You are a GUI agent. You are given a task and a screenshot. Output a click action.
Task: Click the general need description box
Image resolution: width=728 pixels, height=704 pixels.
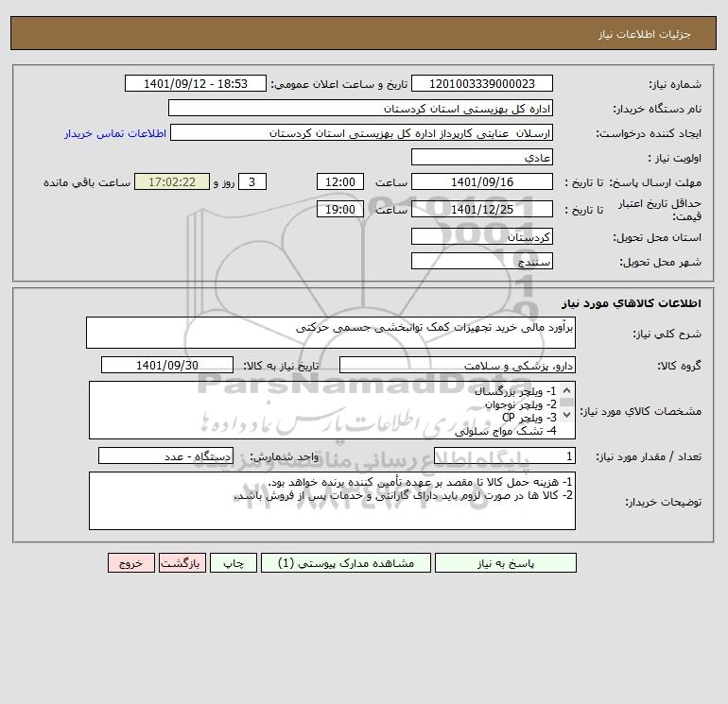coord(331,333)
